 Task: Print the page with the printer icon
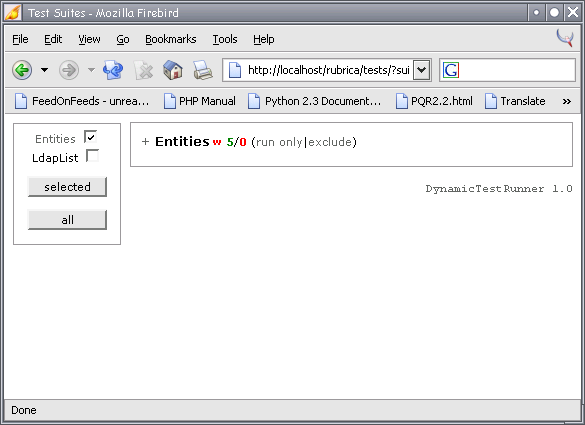[203, 70]
